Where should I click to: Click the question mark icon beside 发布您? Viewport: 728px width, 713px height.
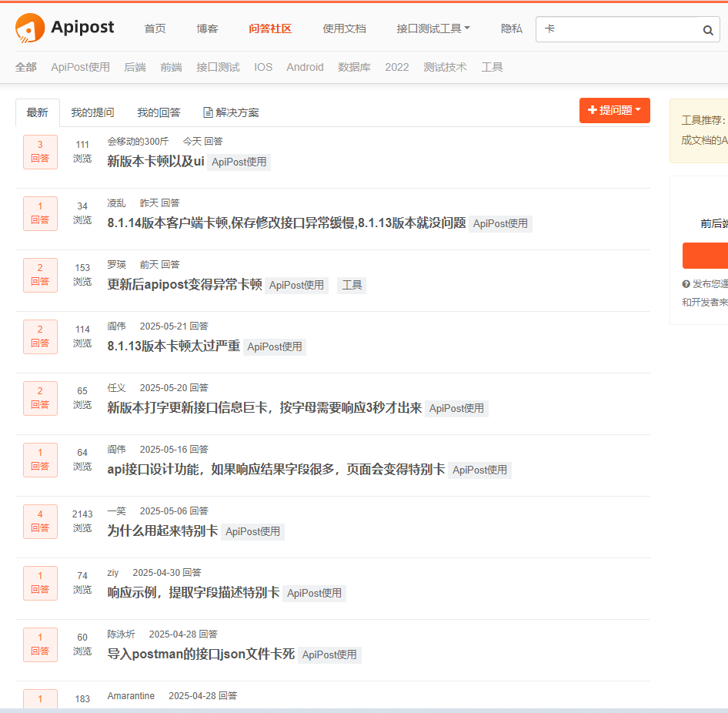click(x=686, y=284)
